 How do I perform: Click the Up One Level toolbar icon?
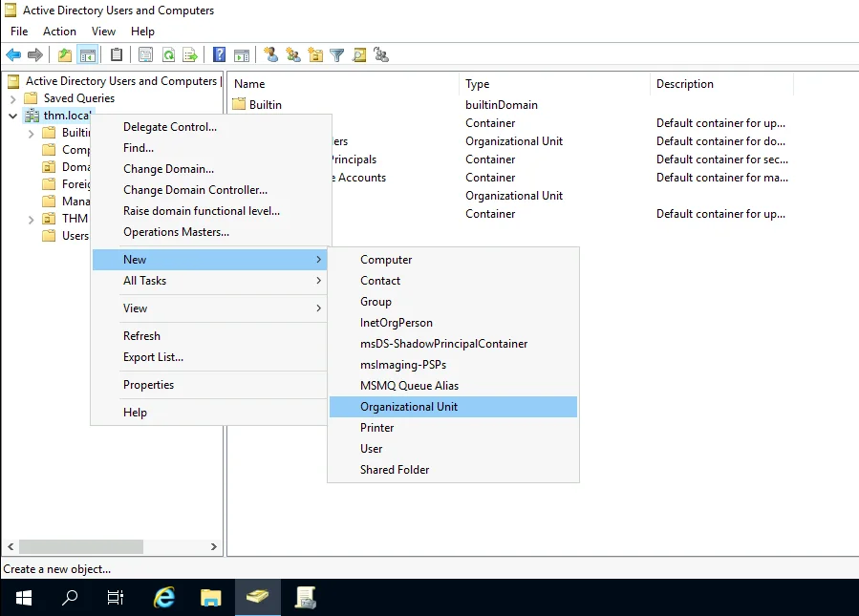pyautogui.click(x=65, y=54)
